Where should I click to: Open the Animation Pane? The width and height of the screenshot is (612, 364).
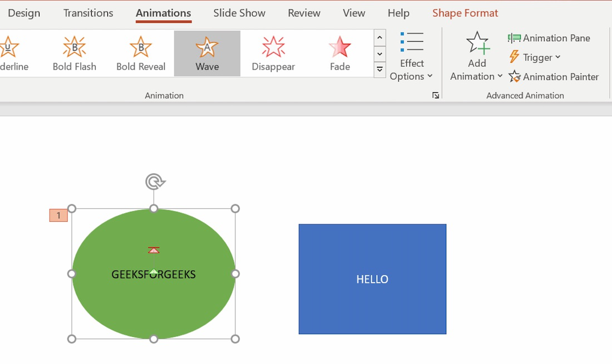549,38
